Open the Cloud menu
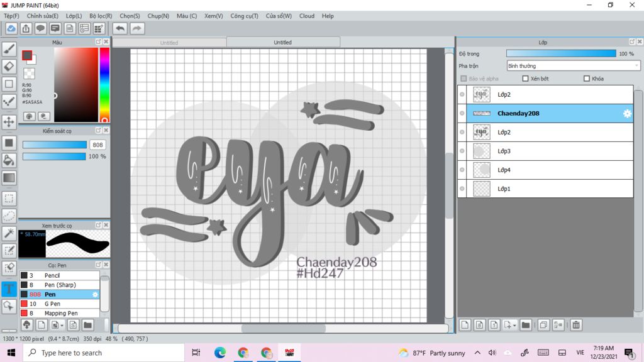This screenshot has width=644, height=362. [307, 16]
